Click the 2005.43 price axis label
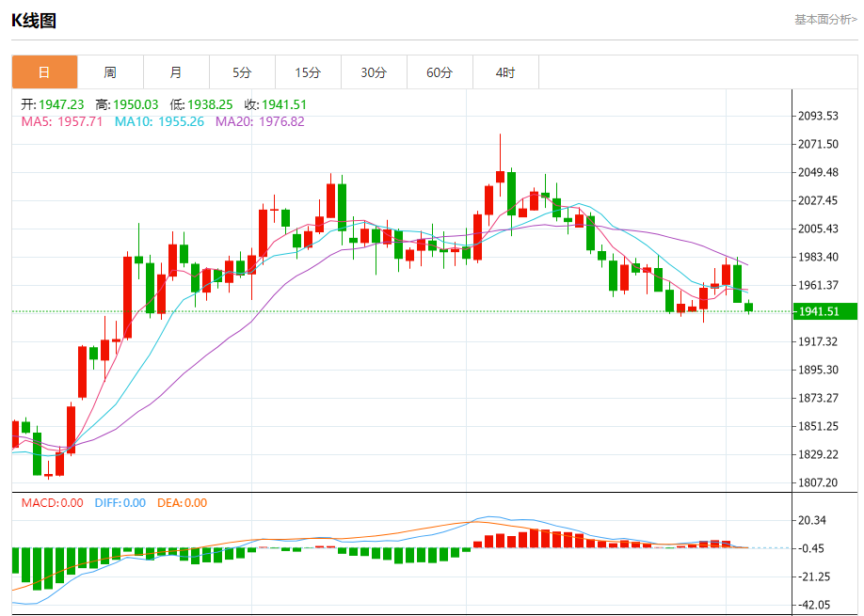 point(818,229)
